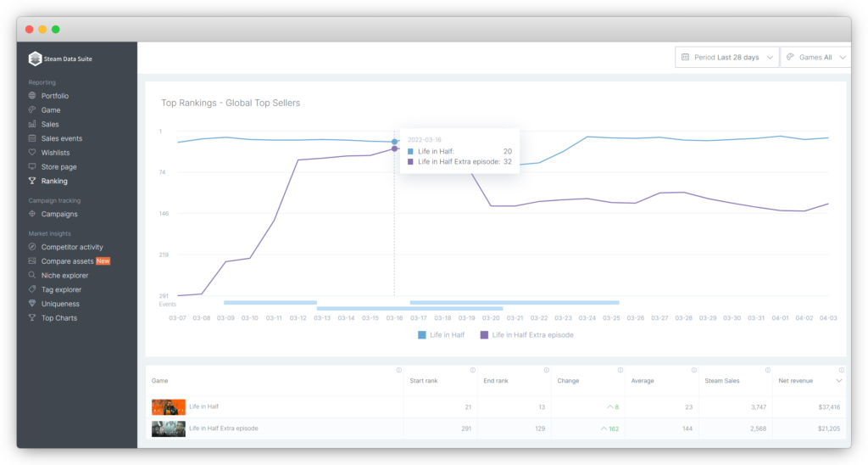Click the $21,205 net revenue value
The width and height of the screenshot is (868, 465).
829,429
